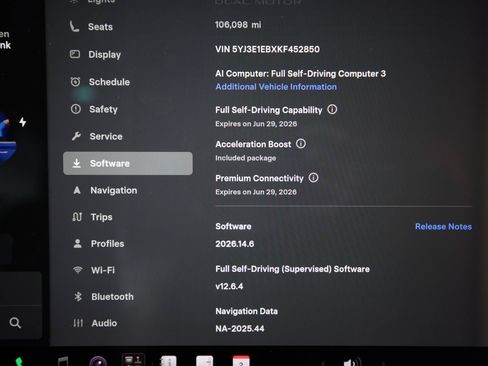Tap the search magnifier icon

pos(15,322)
